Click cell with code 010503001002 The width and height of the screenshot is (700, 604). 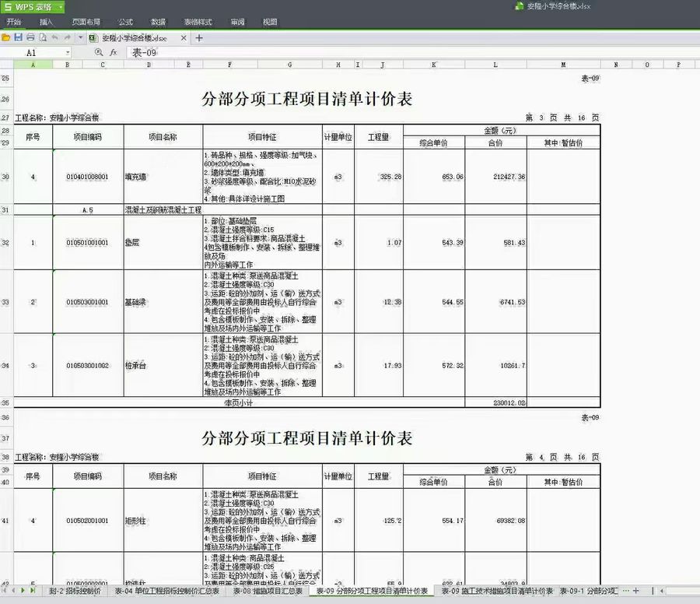tap(87, 366)
